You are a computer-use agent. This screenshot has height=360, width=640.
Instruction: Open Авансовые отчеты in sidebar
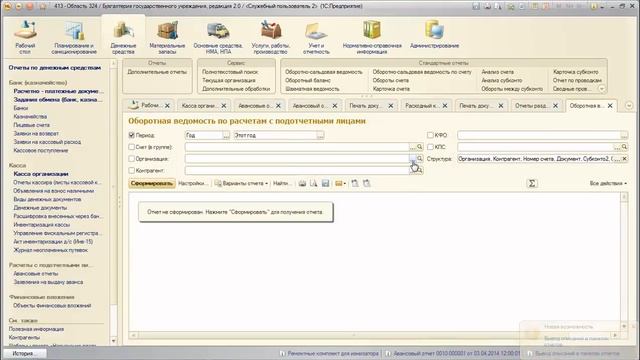[x=36, y=274]
